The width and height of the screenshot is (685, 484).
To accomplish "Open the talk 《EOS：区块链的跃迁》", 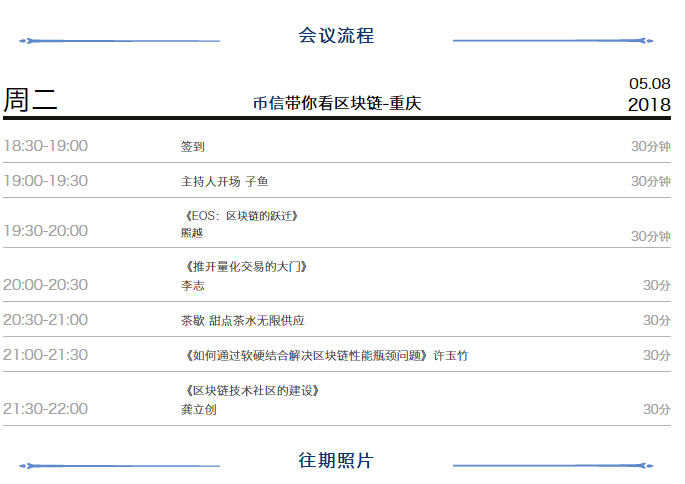I will [241, 215].
